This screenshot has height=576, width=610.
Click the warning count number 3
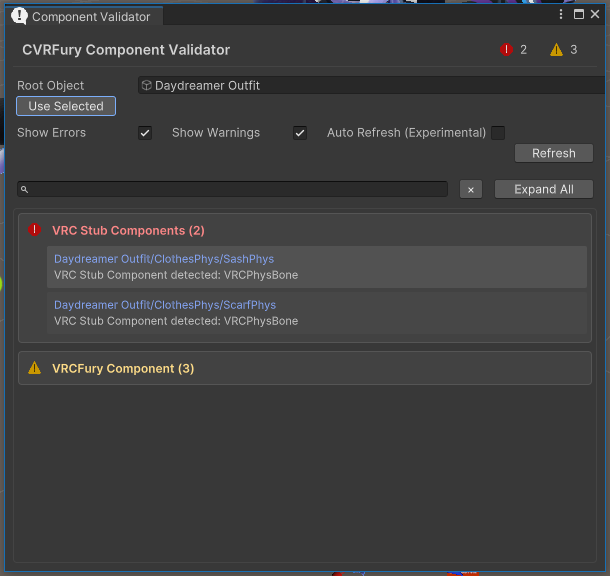[573, 50]
